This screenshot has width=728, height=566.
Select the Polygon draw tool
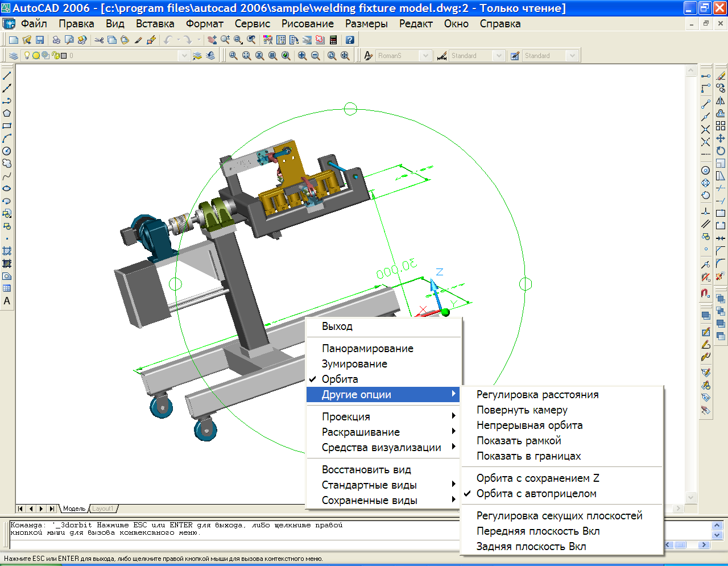[7, 113]
